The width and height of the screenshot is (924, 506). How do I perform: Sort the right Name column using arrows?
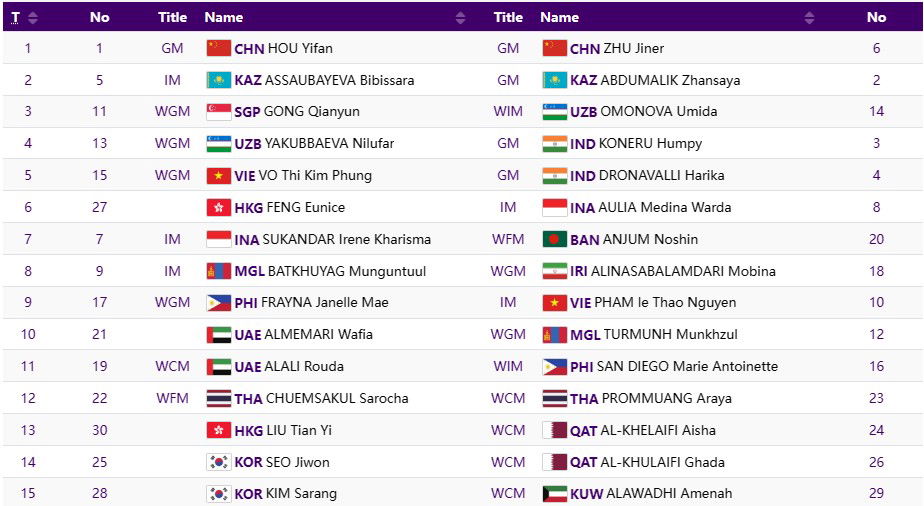808,17
